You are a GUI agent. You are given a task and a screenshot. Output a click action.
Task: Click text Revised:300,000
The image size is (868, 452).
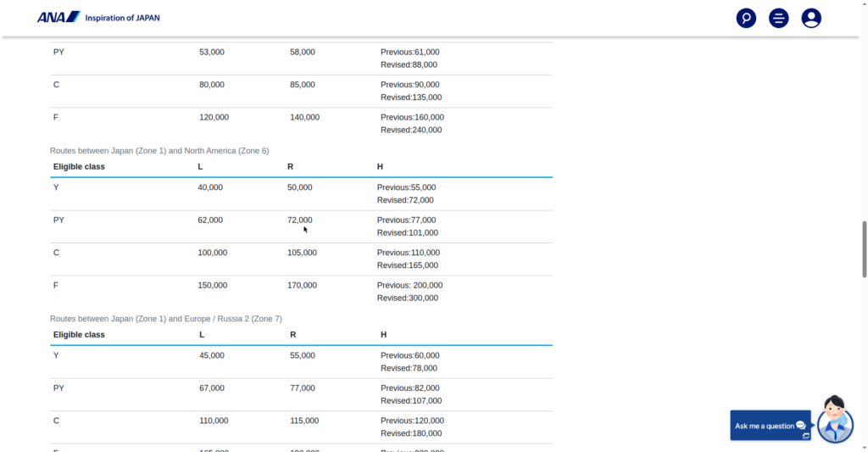408,298
